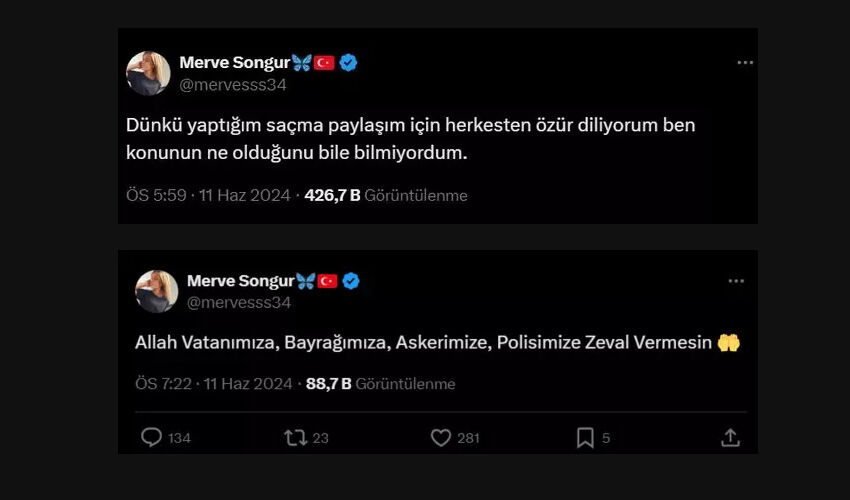Open share icon on the second tweet
This screenshot has width=850, height=500.
tap(730, 437)
